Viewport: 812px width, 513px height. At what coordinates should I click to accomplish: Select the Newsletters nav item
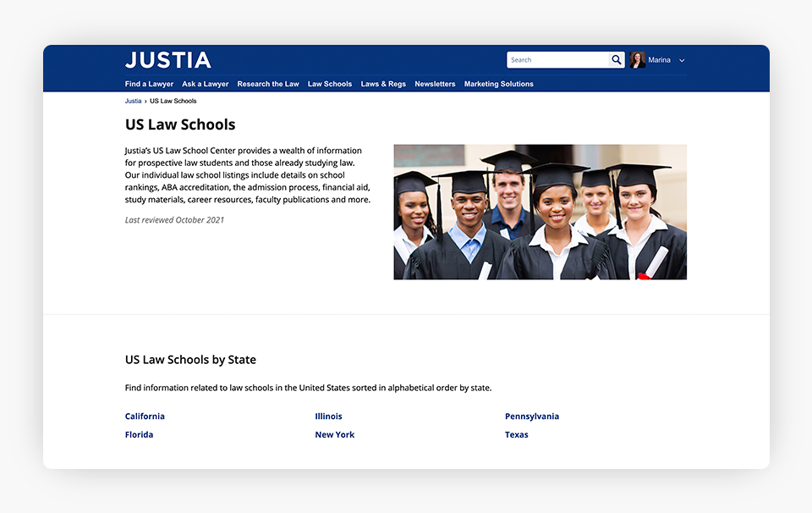coord(435,84)
